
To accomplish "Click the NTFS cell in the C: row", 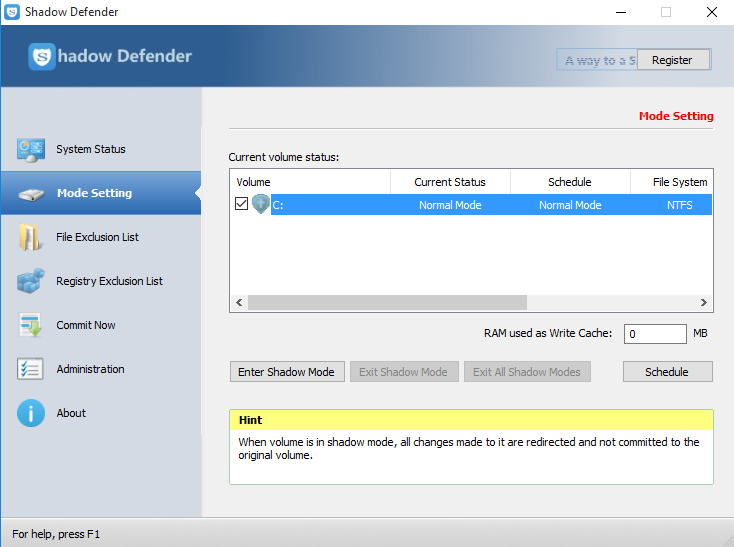I will point(680,205).
